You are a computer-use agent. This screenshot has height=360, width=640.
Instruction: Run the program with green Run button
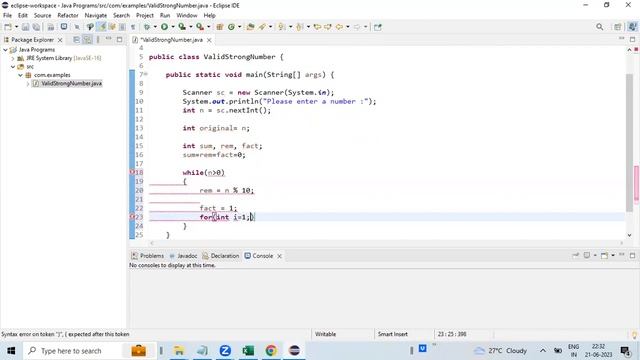click(x=164, y=27)
